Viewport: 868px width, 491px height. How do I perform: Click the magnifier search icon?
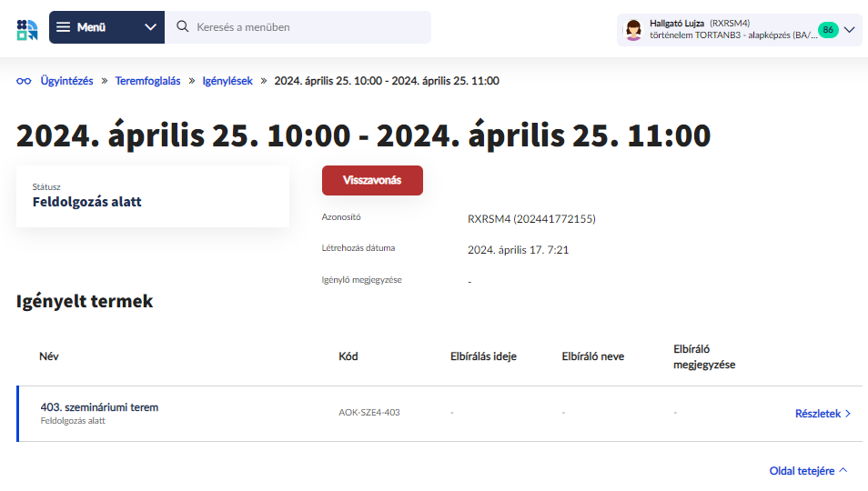point(182,27)
